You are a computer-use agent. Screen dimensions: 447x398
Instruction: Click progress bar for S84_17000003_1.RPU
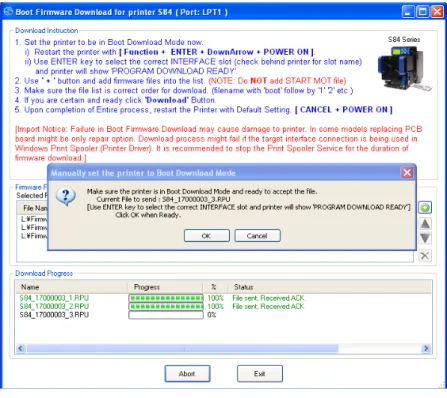coord(166,298)
